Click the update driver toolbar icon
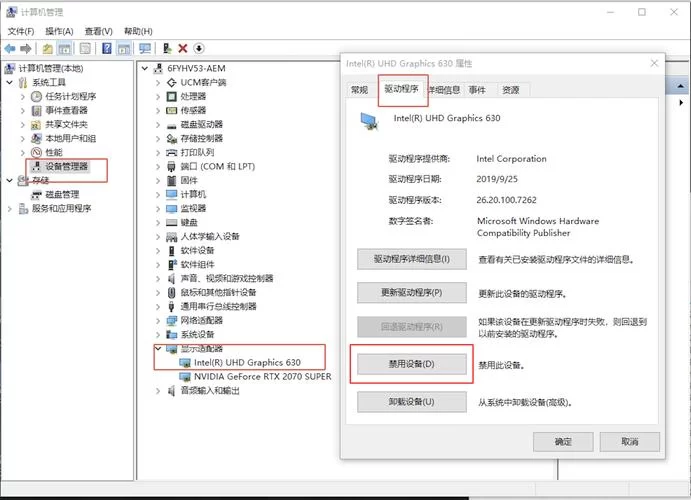 click(167, 48)
